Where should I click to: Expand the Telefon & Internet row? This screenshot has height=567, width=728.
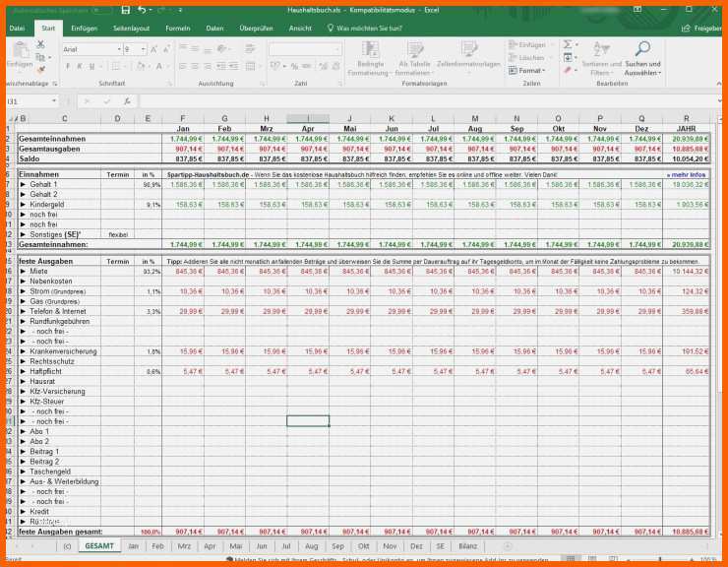[23, 311]
